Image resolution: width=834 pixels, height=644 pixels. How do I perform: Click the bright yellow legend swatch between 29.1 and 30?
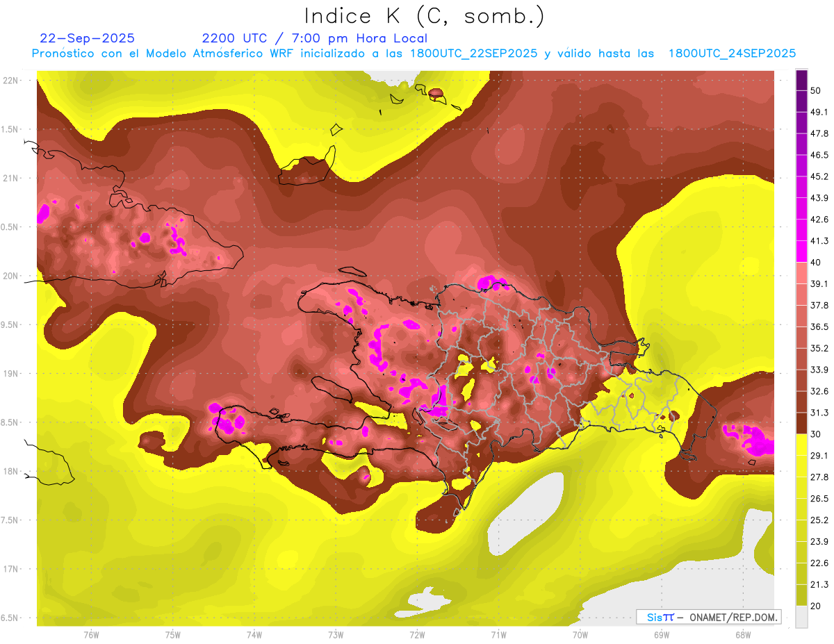click(x=802, y=445)
